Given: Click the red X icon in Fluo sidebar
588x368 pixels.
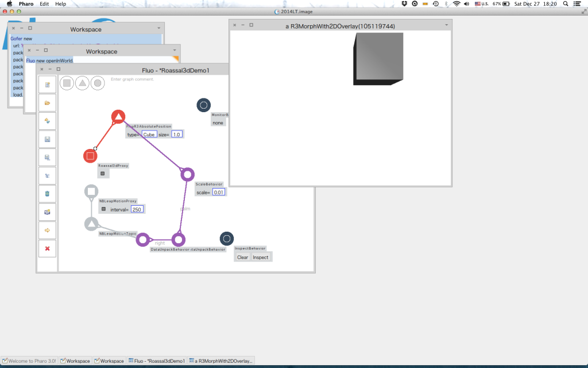Looking at the screenshot, I should pos(47,248).
